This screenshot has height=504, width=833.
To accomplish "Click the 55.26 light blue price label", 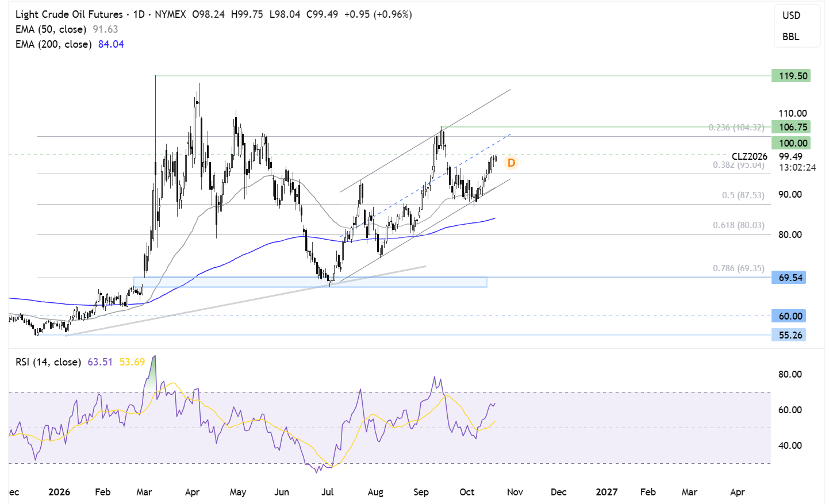I will point(789,335).
